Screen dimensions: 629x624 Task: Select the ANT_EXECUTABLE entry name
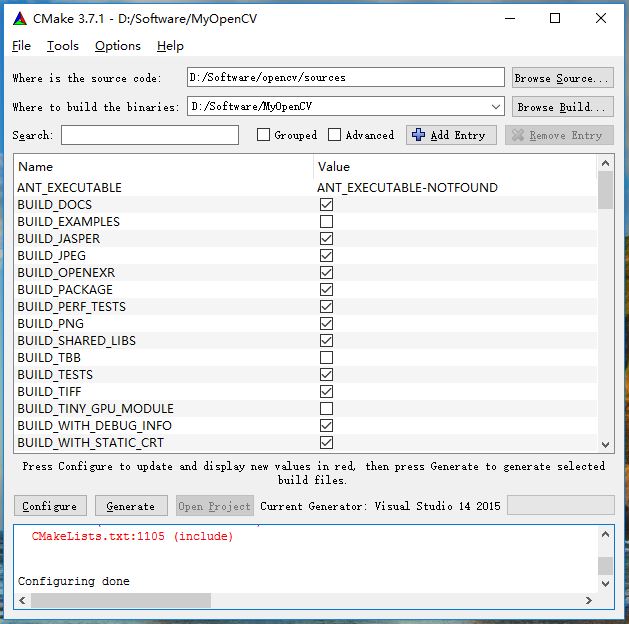pos(69,188)
